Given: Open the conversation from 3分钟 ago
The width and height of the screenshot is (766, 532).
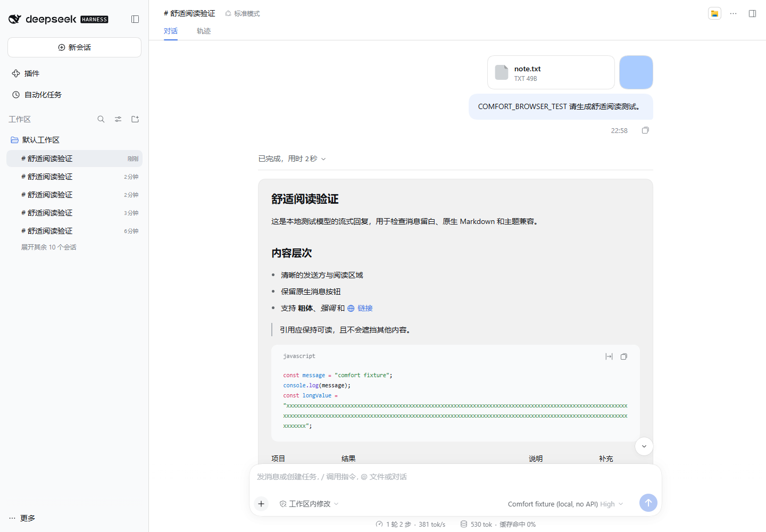Looking at the screenshot, I should (74, 213).
